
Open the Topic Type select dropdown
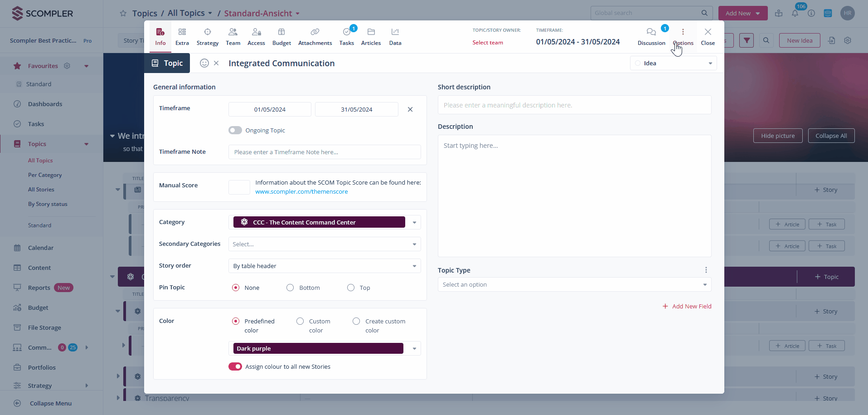pyautogui.click(x=574, y=285)
